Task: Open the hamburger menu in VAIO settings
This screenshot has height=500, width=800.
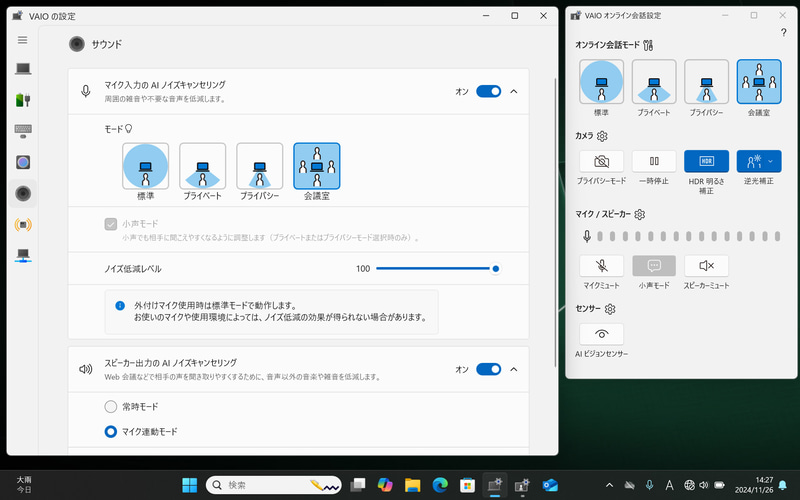Action: click(22, 40)
